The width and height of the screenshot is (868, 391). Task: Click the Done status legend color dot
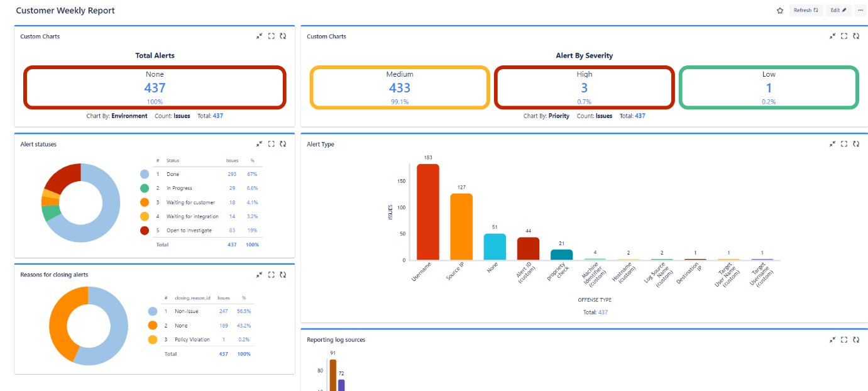[145, 174]
